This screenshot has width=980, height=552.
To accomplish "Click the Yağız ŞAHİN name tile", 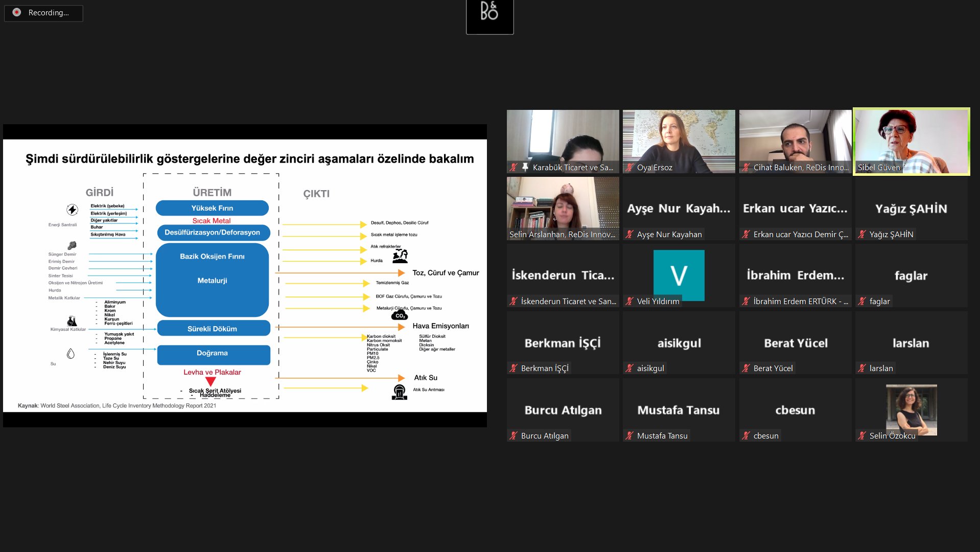I will click(912, 209).
